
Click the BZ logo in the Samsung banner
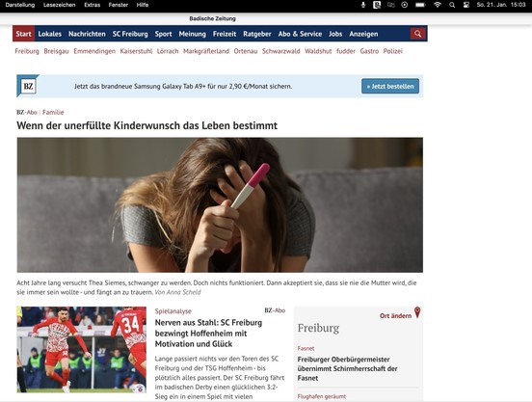click(28, 86)
